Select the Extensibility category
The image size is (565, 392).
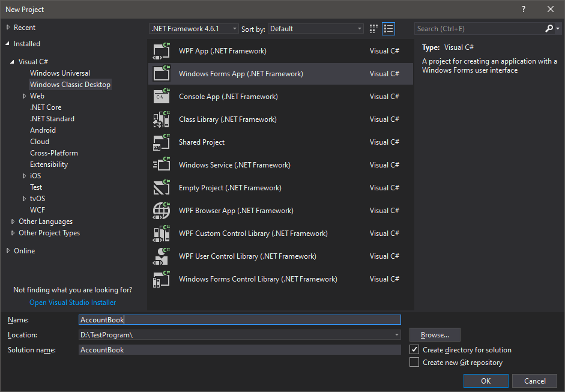click(49, 164)
